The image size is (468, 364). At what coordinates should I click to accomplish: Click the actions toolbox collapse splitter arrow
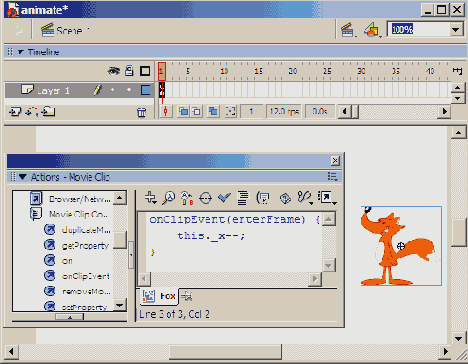(131, 255)
